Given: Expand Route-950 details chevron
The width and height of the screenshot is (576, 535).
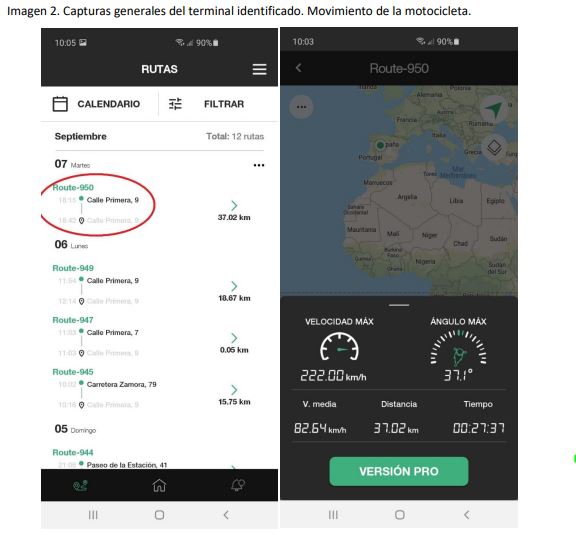Looking at the screenshot, I should (234, 205).
